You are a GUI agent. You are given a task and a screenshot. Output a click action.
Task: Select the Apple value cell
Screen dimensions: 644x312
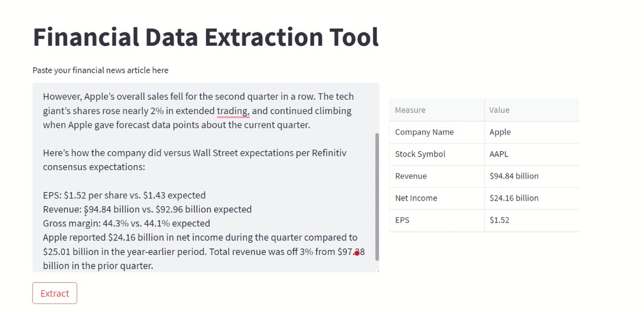(531, 132)
